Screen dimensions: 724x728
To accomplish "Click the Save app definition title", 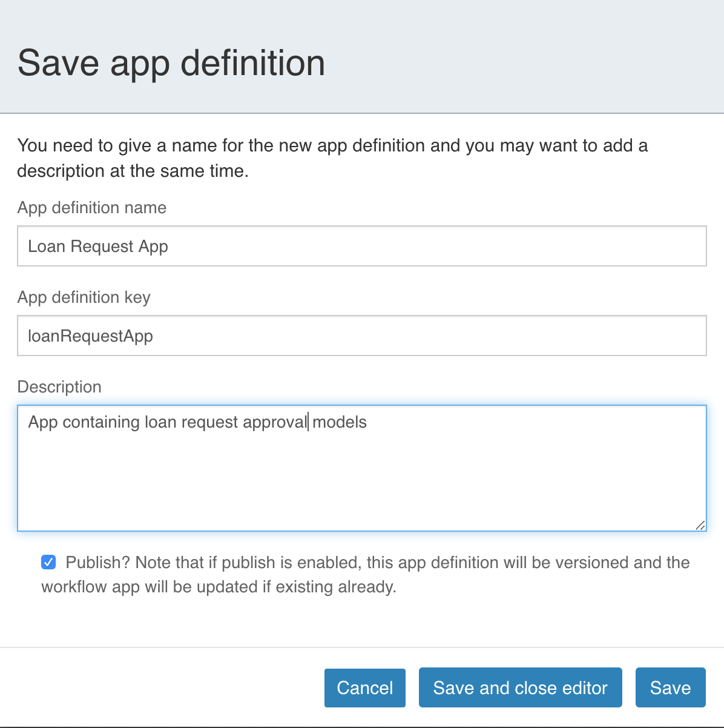I will tap(173, 62).
